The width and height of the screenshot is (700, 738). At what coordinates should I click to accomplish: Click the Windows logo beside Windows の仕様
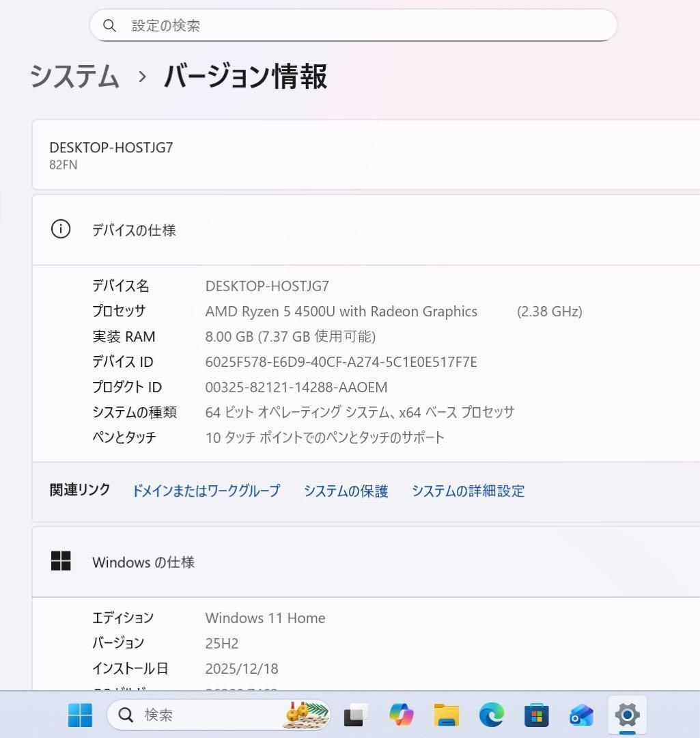61,560
